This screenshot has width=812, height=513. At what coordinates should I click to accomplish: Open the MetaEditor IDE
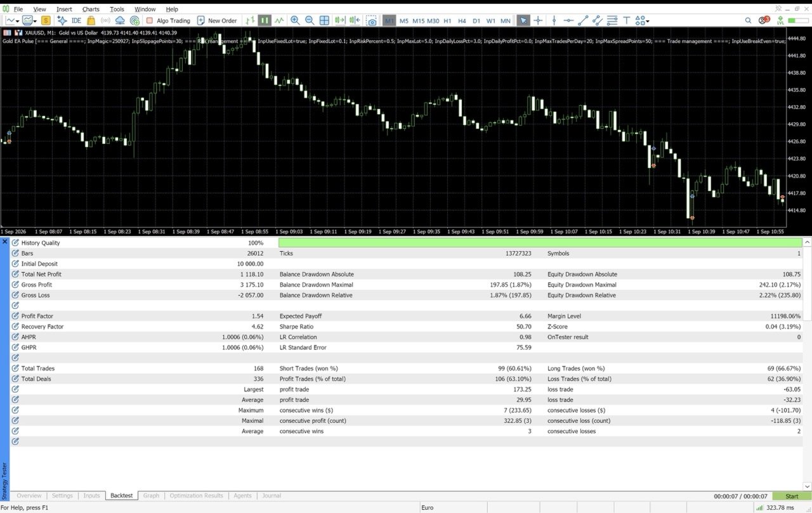click(70, 20)
